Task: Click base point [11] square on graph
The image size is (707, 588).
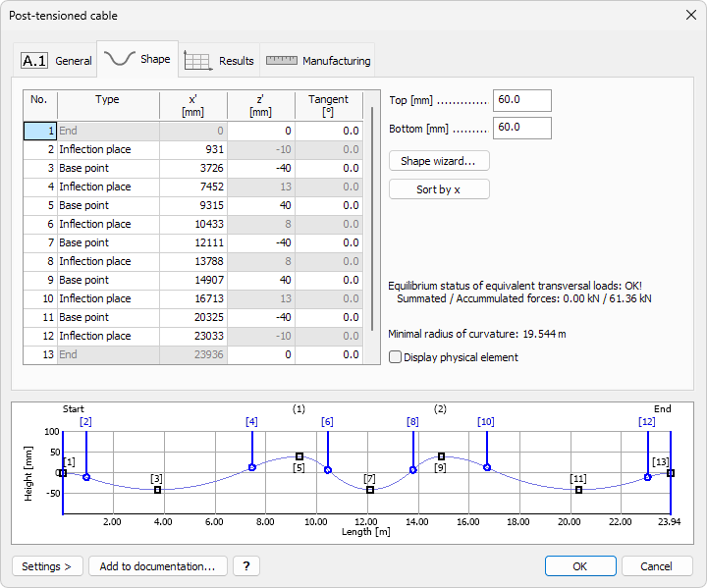Action: pos(578,490)
